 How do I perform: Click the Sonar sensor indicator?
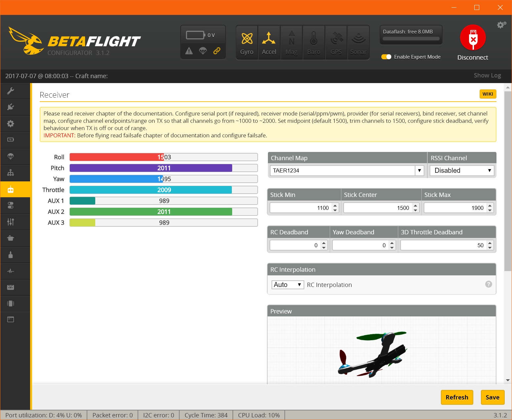(358, 43)
